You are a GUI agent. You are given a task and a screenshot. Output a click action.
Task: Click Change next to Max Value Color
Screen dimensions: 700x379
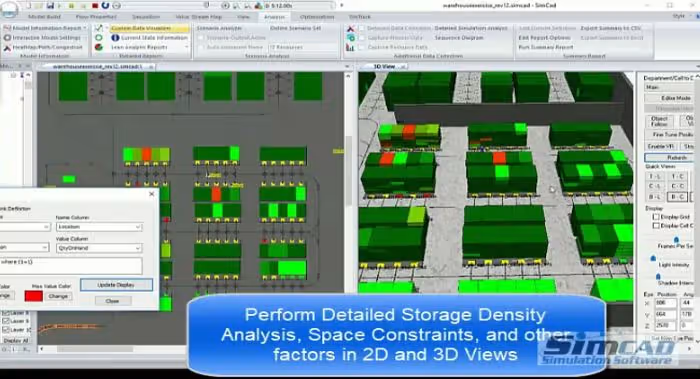point(58,296)
